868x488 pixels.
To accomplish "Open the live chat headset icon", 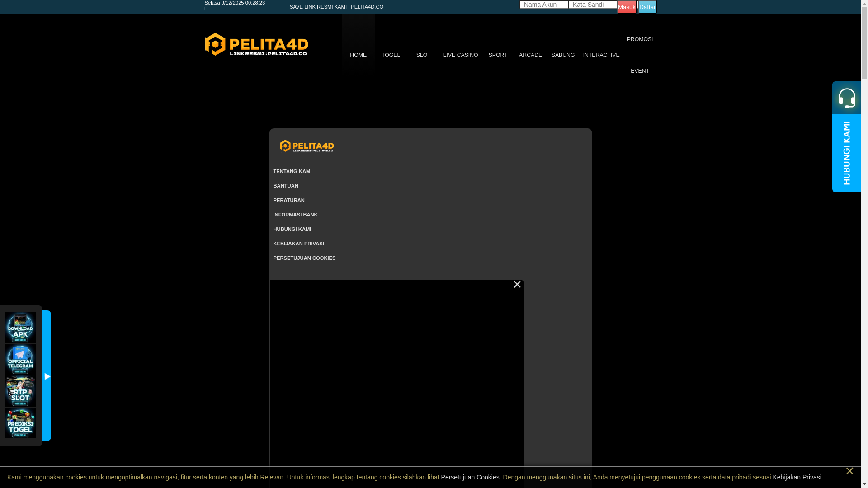I will pos(847,98).
